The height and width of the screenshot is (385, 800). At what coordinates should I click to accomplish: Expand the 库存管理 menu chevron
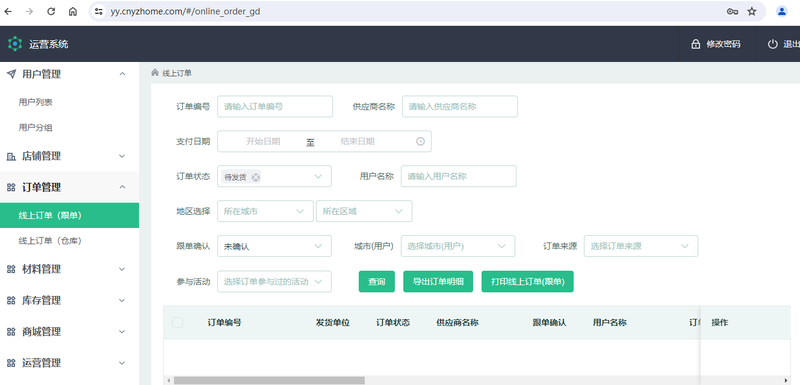pyautogui.click(x=122, y=300)
